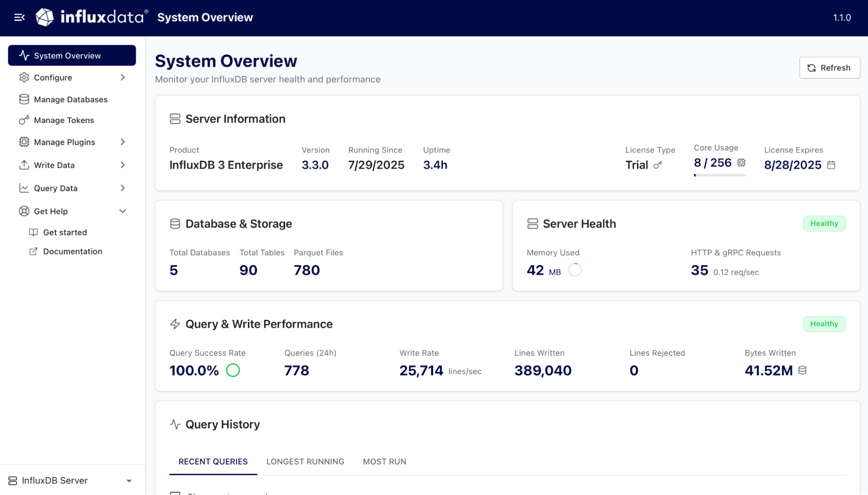
Task: Click the Queries (24h) value 778
Action: point(297,371)
